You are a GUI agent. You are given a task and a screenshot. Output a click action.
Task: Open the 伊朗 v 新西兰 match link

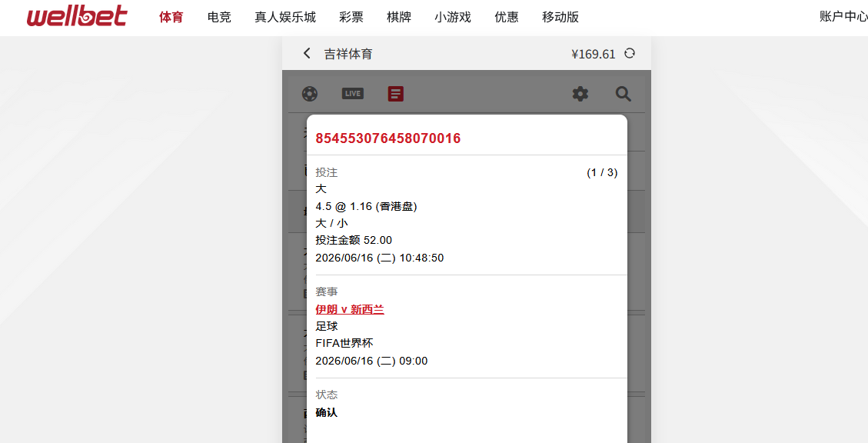pyautogui.click(x=350, y=309)
